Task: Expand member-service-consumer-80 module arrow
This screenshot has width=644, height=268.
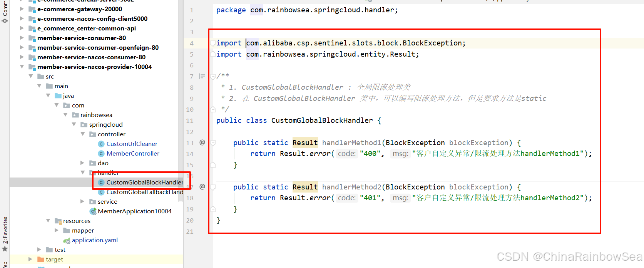Action: [22, 38]
